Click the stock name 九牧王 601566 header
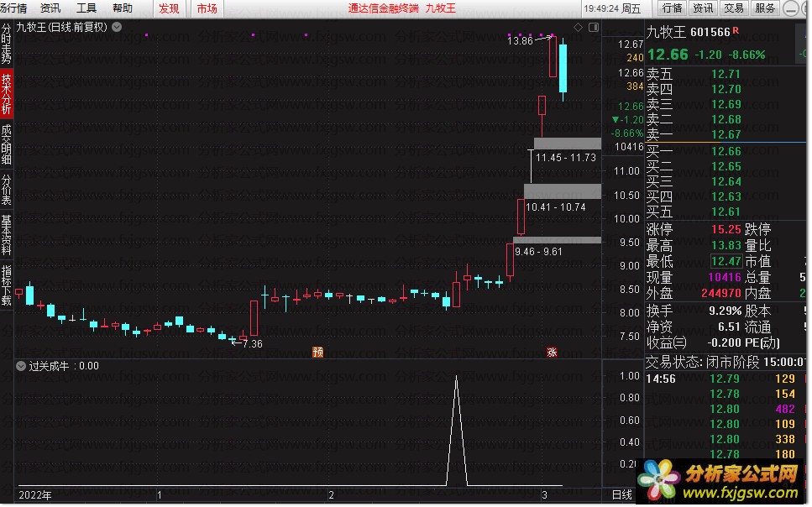 pyautogui.click(x=689, y=32)
